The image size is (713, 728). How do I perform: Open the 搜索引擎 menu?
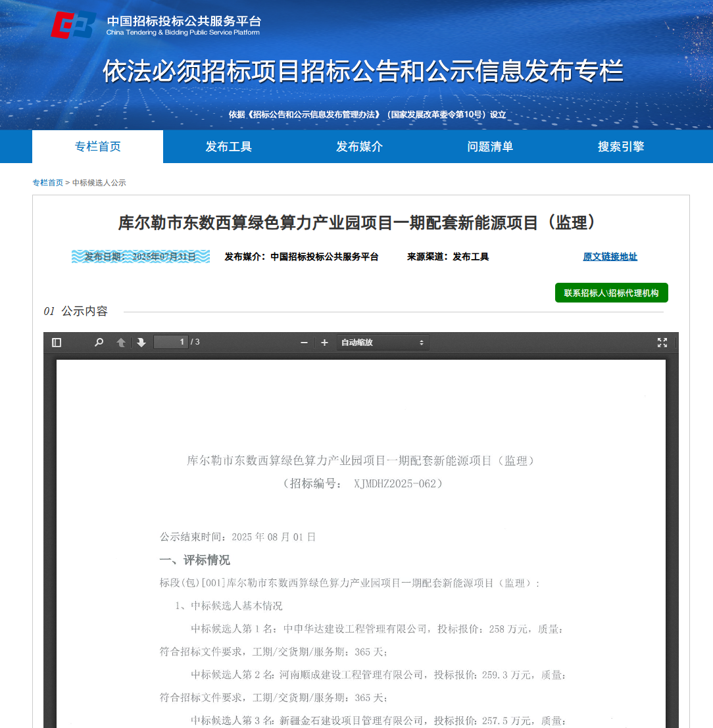pyautogui.click(x=620, y=147)
